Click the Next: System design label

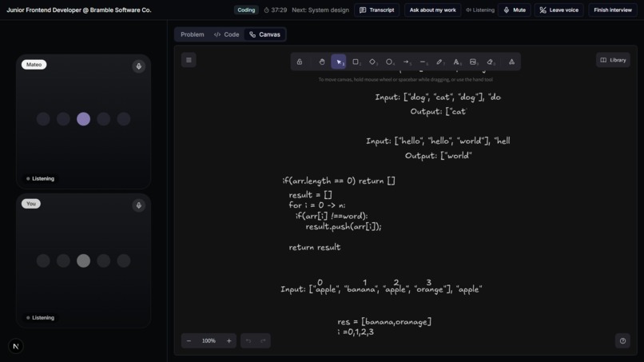coord(320,10)
